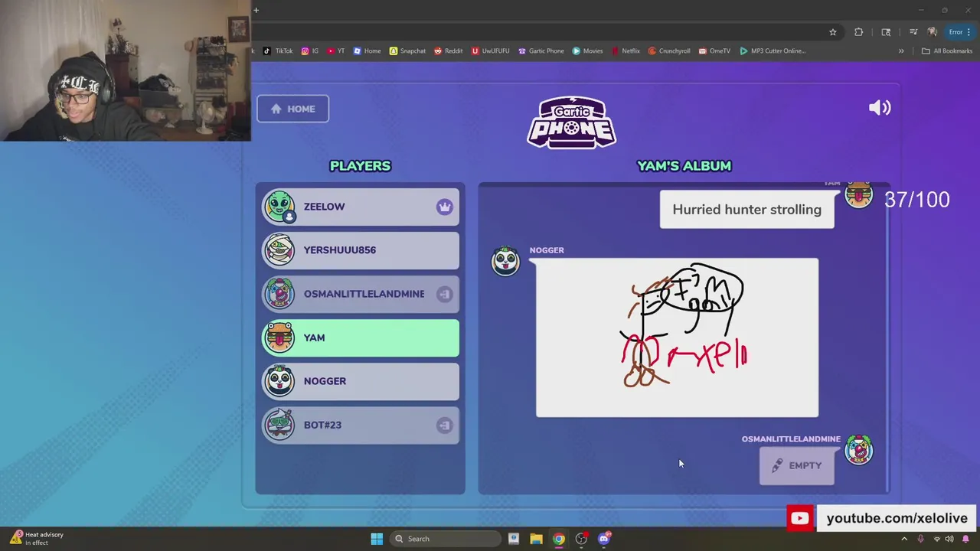
Task: Open the Windows Start menu
Action: click(x=377, y=539)
